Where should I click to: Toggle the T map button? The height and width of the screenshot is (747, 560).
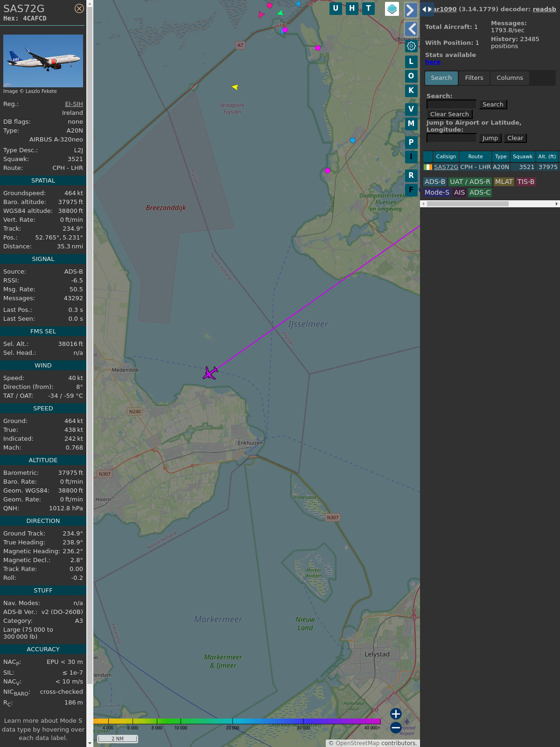point(369,8)
